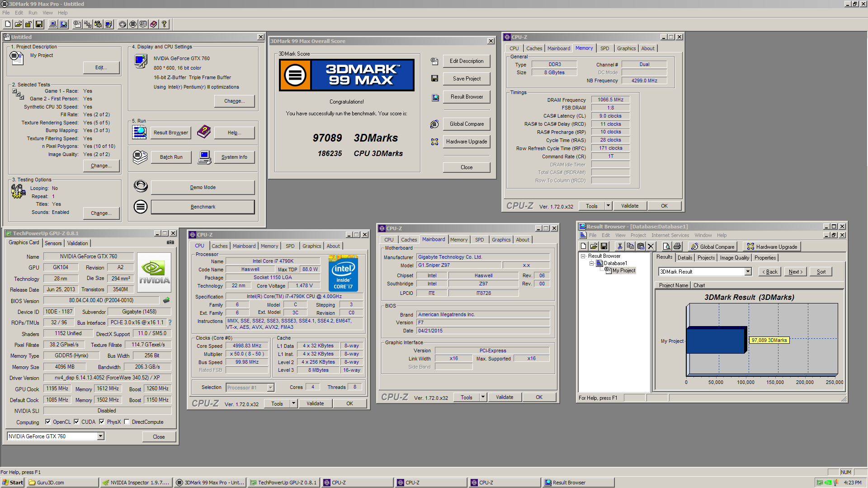Toggle the DirectCompute checkbox in GPU-Z

127,422
